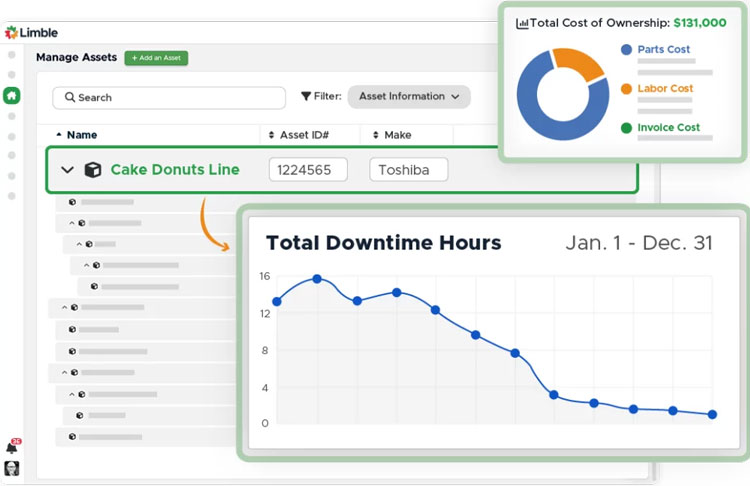
Task: Click the Invoice Cost label
Action: click(x=668, y=128)
